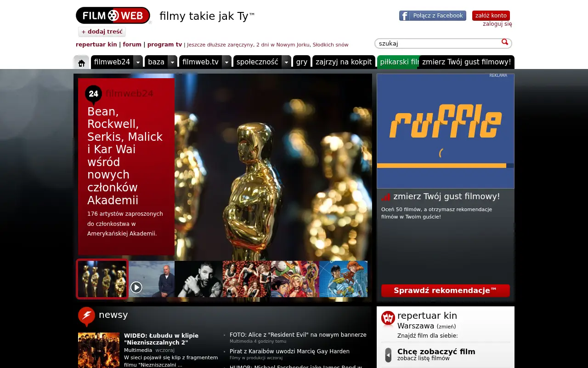Open the green piłkarski tab
This screenshot has height=368, width=588.
(398, 62)
